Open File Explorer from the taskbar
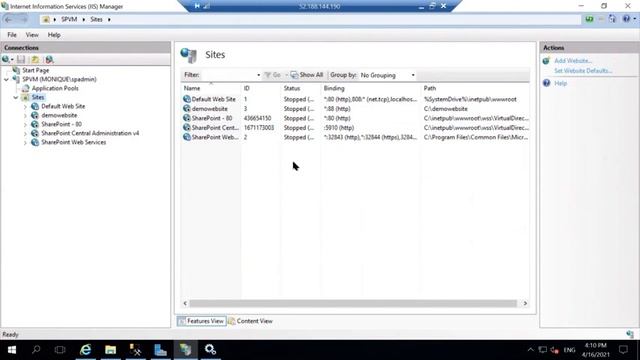 pos(111,350)
